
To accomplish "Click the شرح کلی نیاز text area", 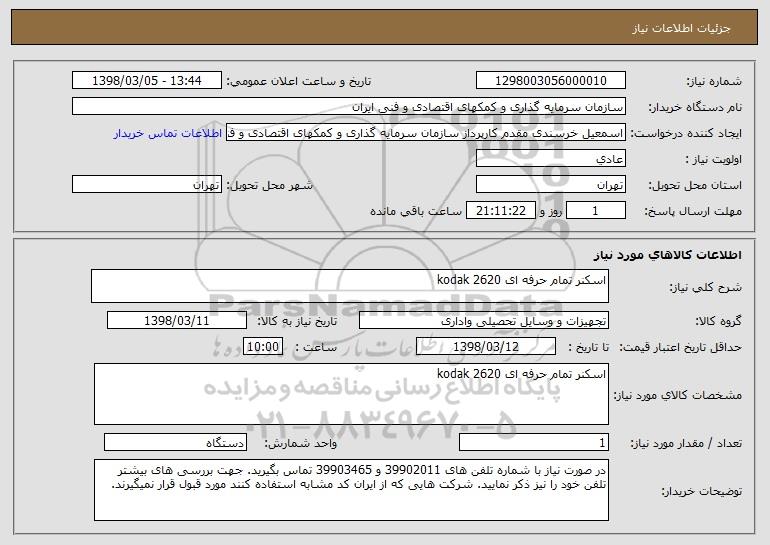I will pos(350,286).
